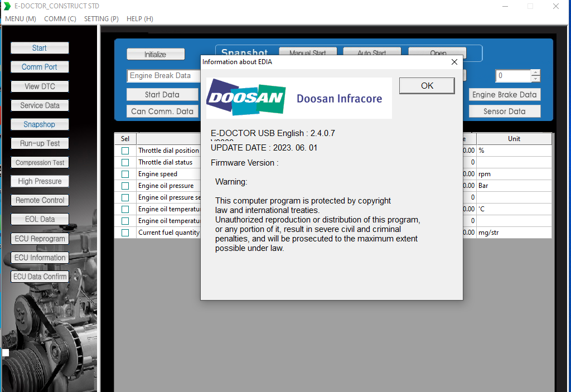Click the Can Comm. Data button
The width and height of the screenshot is (571, 392).
click(162, 112)
